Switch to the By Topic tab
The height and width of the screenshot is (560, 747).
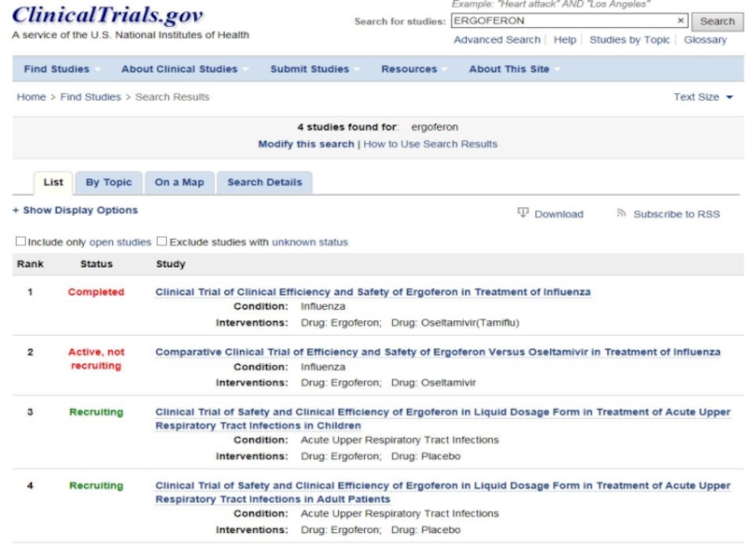pyautogui.click(x=108, y=182)
